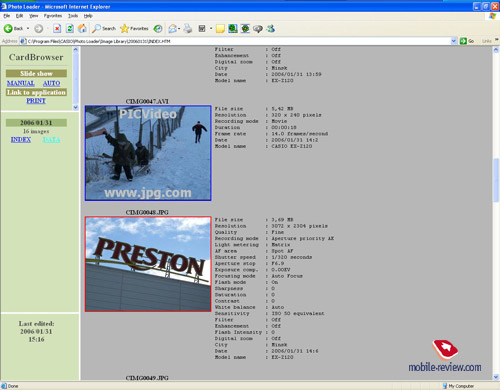Screen dimensions: 500x390
Task: Open the PRINT link in CardBrowser
Action: (x=36, y=101)
